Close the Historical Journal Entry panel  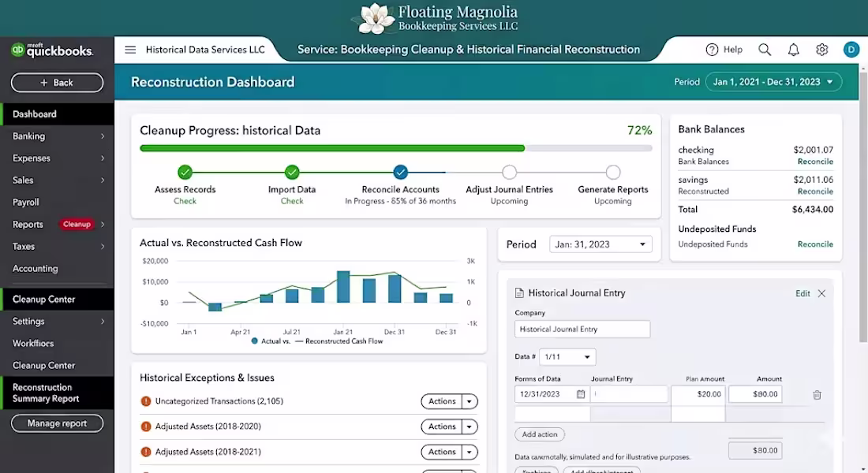tap(821, 293)
